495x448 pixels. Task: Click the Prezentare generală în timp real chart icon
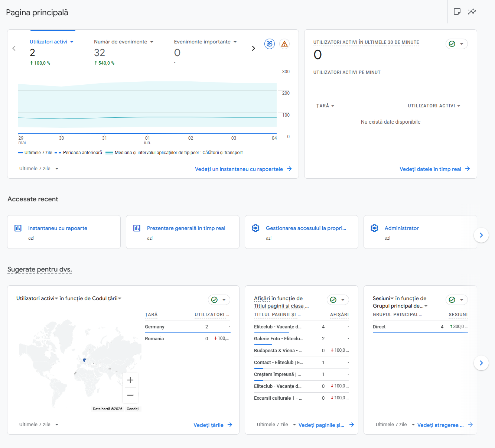(137, 228)
